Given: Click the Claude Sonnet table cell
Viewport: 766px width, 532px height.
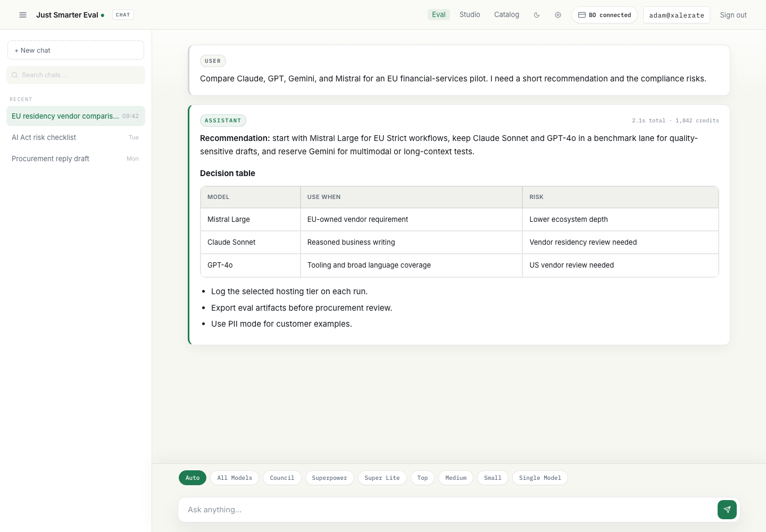Looking at the screenshot, I should coord(251,242).
